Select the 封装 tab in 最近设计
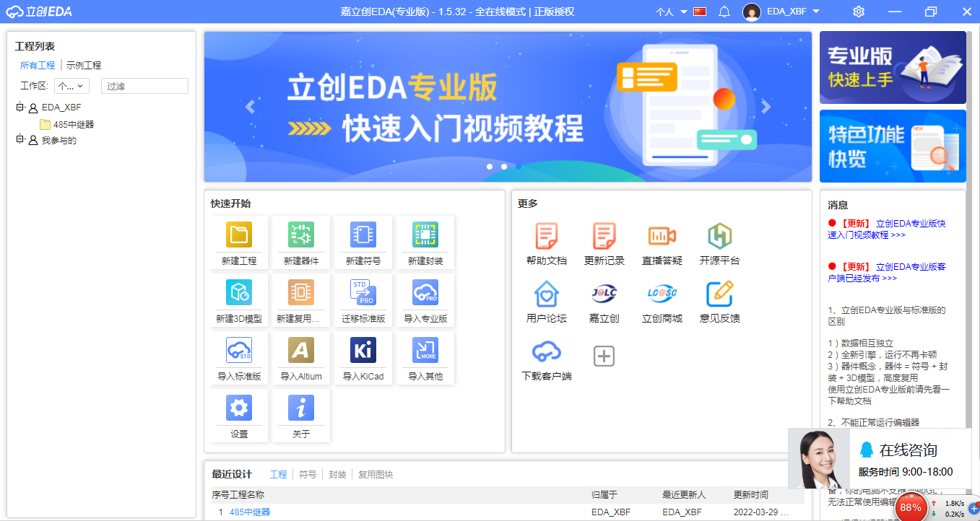The height and width of the screenshot is (521, 980). (x=337, y=474)
